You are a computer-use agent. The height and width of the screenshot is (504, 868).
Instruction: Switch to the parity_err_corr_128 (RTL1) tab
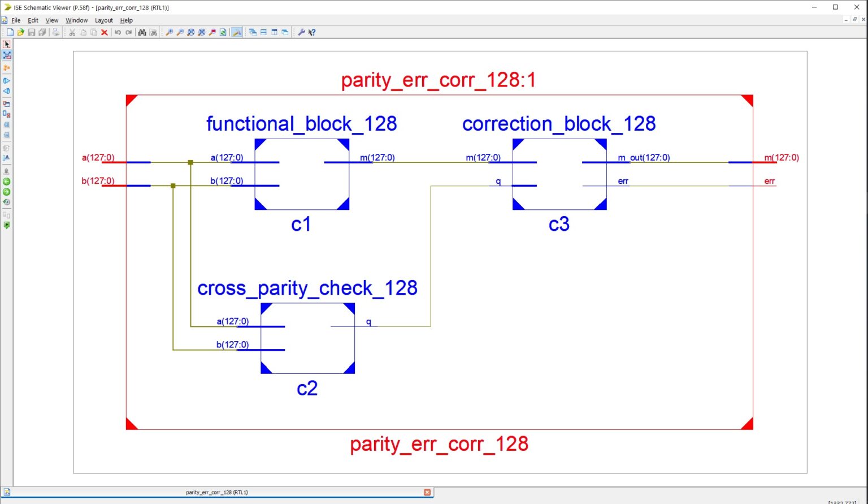tap(216, 492)
